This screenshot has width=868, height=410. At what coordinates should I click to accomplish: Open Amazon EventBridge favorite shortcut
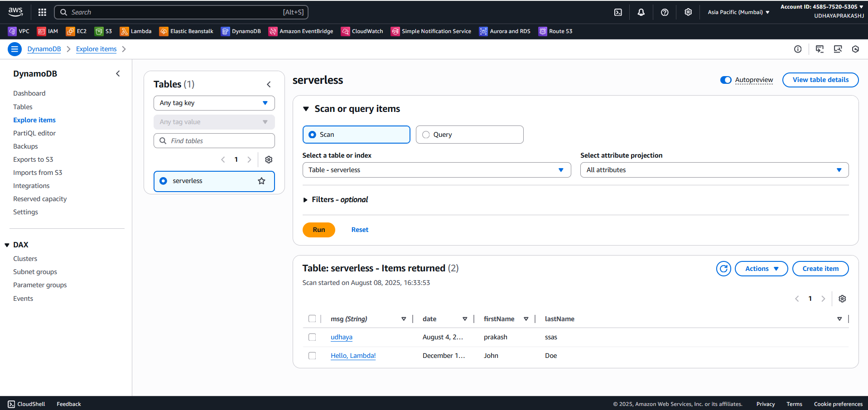tap(301, 31)
